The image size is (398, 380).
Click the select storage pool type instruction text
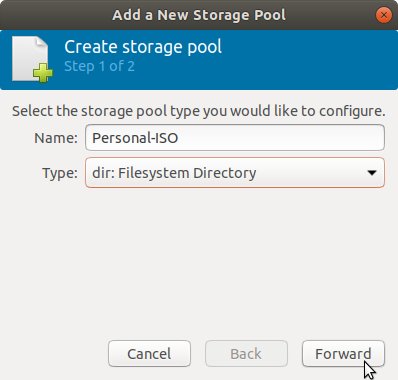[x=199, y=111]
